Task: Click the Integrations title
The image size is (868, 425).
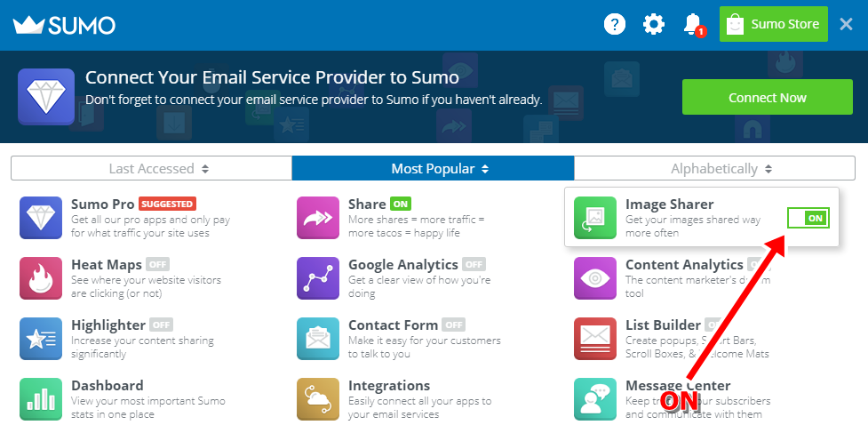Action: (x=389, y=385)
